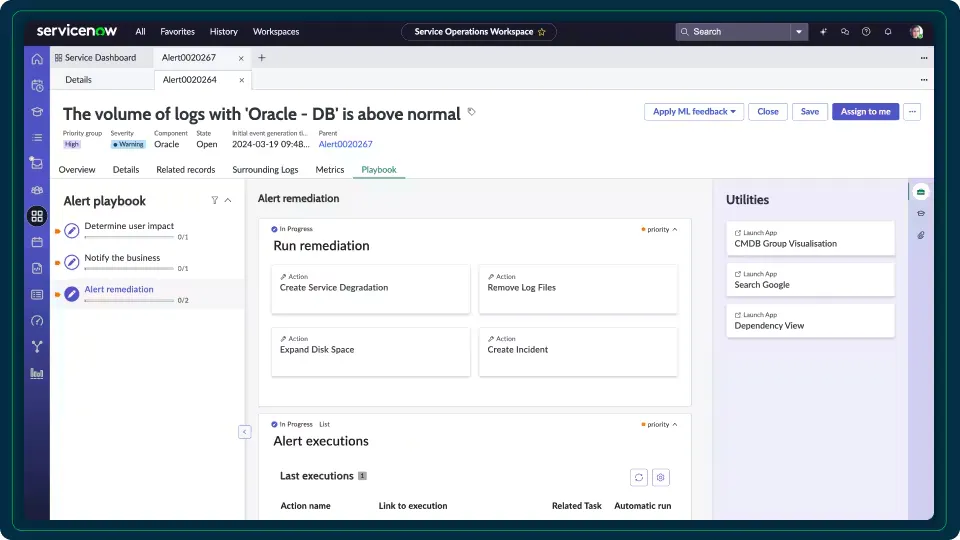
Task: Open the graduation cap sidebar icon
Action: pyautogui.click(x=37, y=111)
